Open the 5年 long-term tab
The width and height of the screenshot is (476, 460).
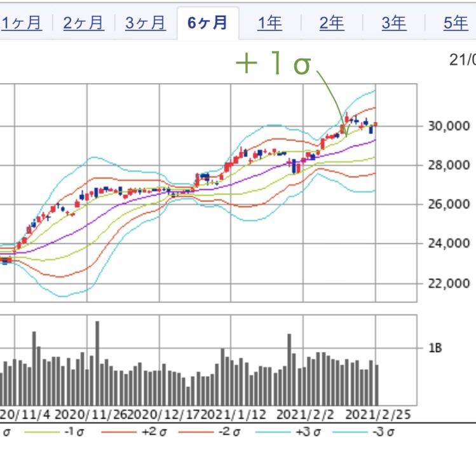coord(456,24)
